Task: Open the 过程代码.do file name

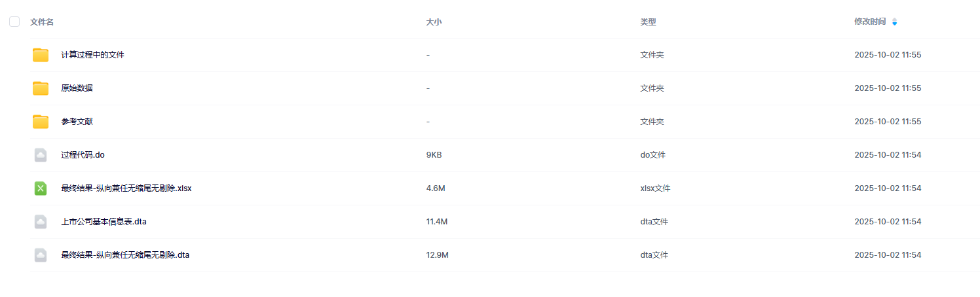Action: click(x=83, y=155)
